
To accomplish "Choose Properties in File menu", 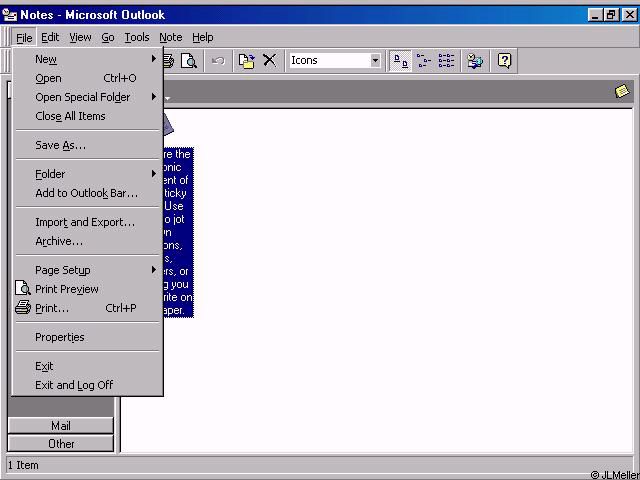I will coord(87,337).
